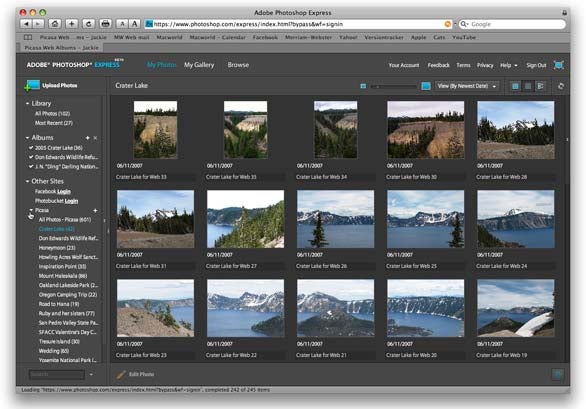Open the bookmarks book icon
This screenshot has height=409, width=586.
pyautogui.click(x=28, y=37)
